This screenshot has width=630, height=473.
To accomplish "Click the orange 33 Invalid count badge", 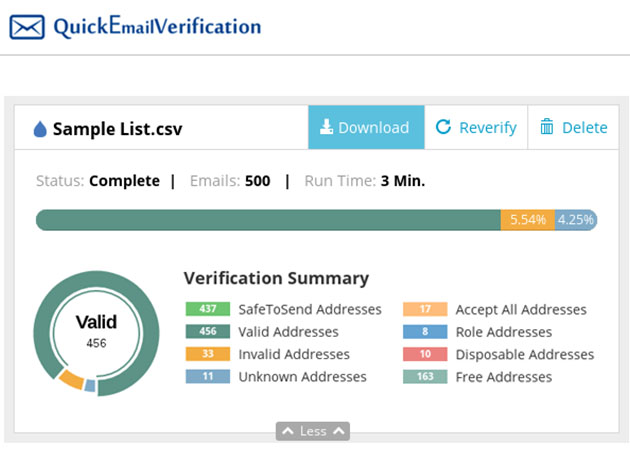I will (x=208, y=354).
